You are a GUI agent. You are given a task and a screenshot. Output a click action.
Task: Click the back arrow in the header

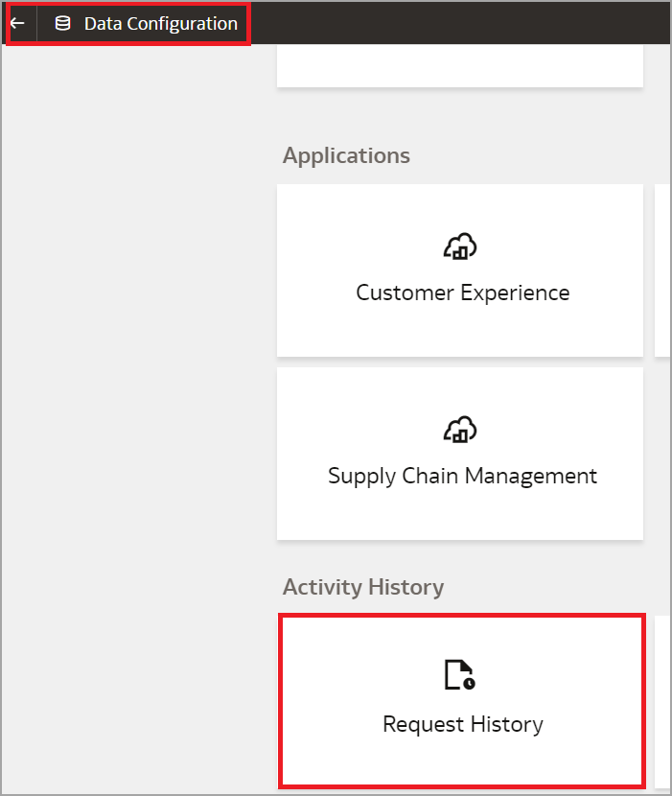coord(17,23)
